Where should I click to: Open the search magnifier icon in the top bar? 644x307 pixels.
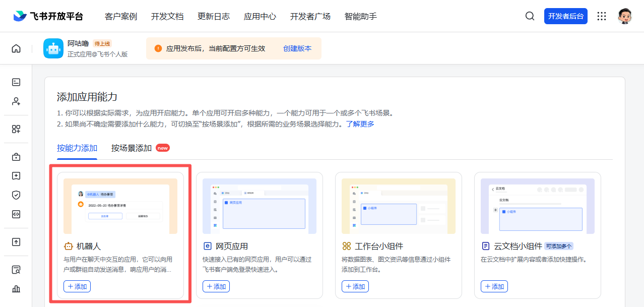[x=530, y=16]
